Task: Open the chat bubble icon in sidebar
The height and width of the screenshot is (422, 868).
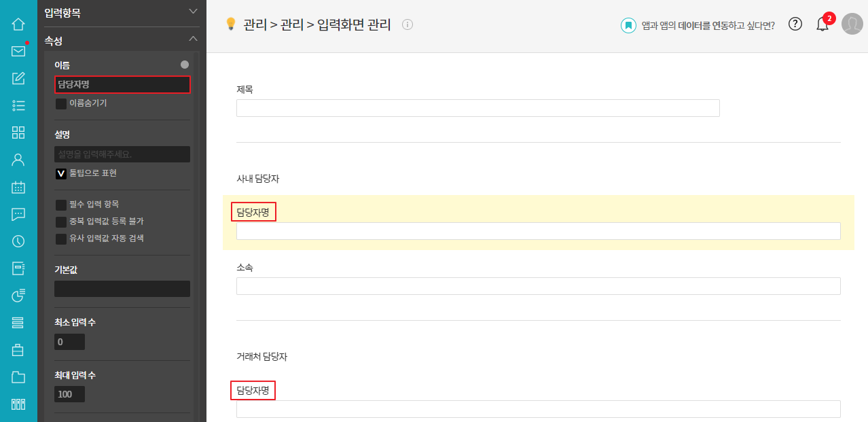Action: pyautogui.click(x=18, y=214)
